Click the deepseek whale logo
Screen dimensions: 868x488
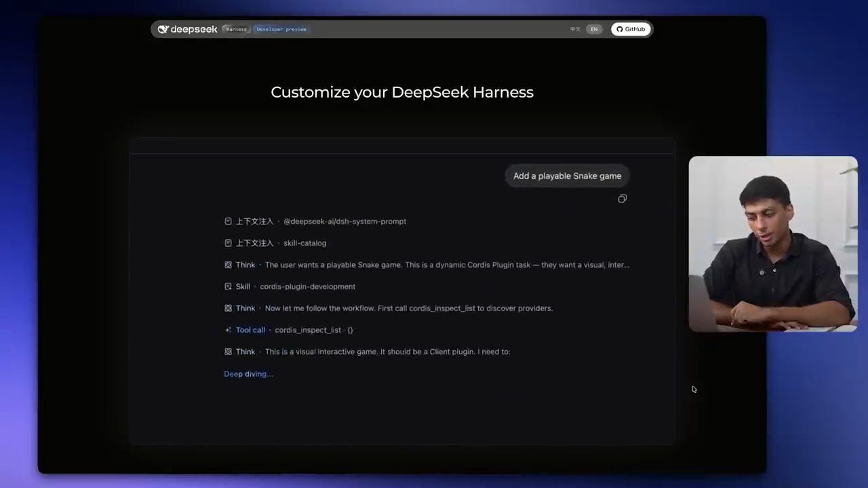[x=163, y=29]
